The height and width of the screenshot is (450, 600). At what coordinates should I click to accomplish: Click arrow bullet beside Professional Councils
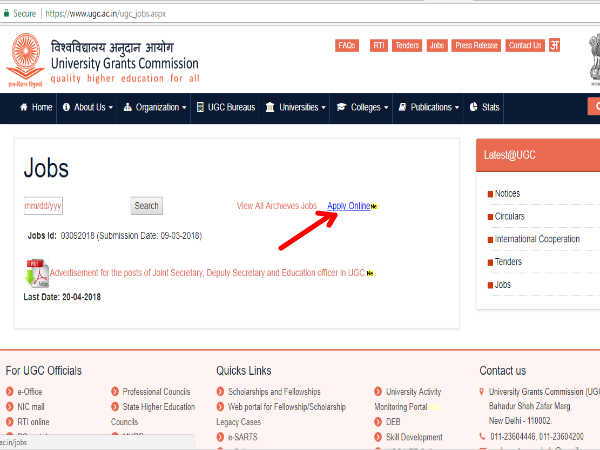(x=115, y=391)
